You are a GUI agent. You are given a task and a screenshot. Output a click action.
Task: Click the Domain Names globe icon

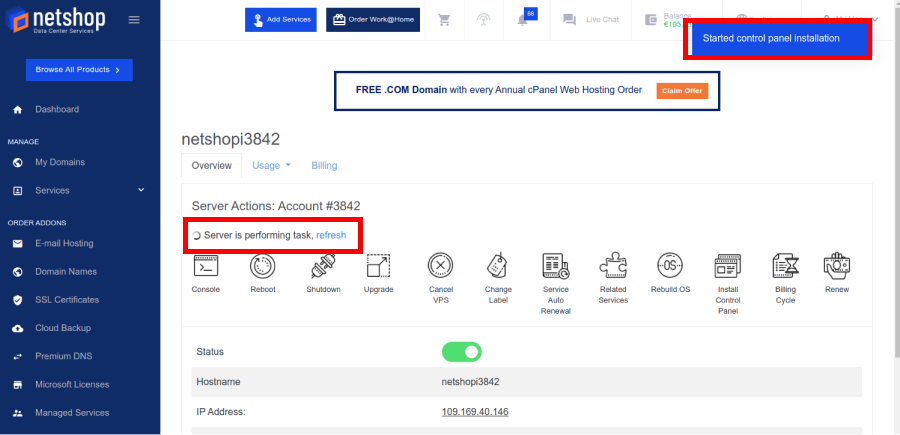click(17, 272)
